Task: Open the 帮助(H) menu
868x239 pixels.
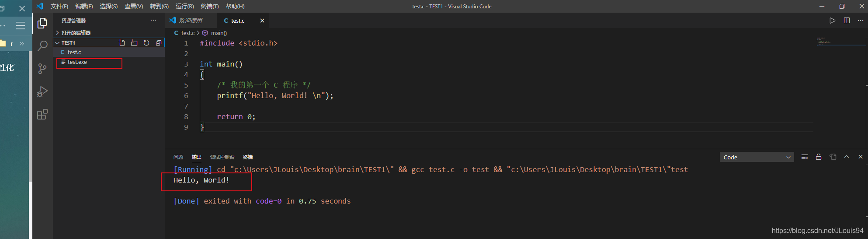Action: tap(235, 6)
